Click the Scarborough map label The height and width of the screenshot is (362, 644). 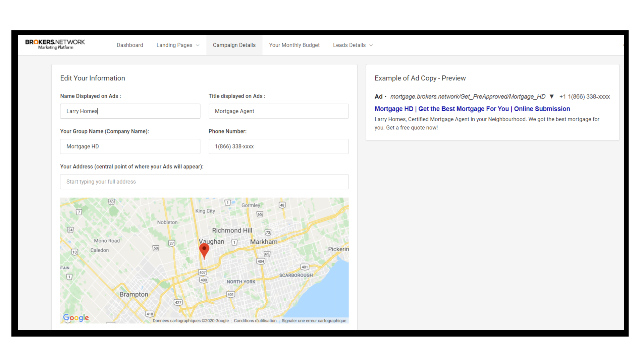point(296,275)
